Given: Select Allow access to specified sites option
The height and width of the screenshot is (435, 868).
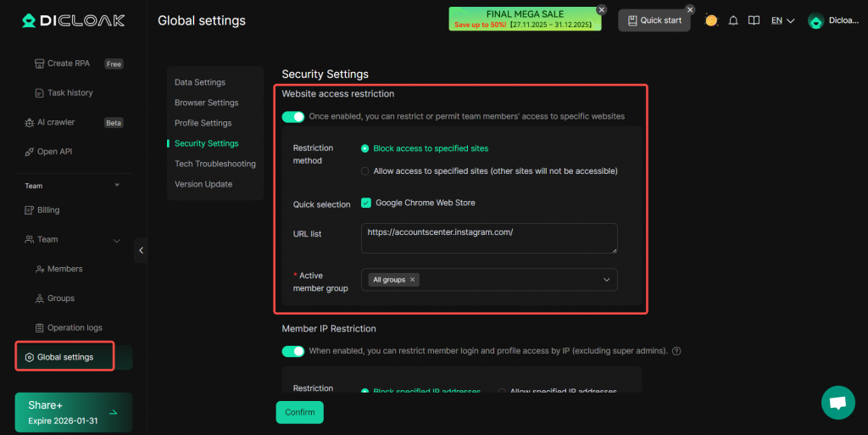Looking at the screenshot, I should click(x=365, y=171).
